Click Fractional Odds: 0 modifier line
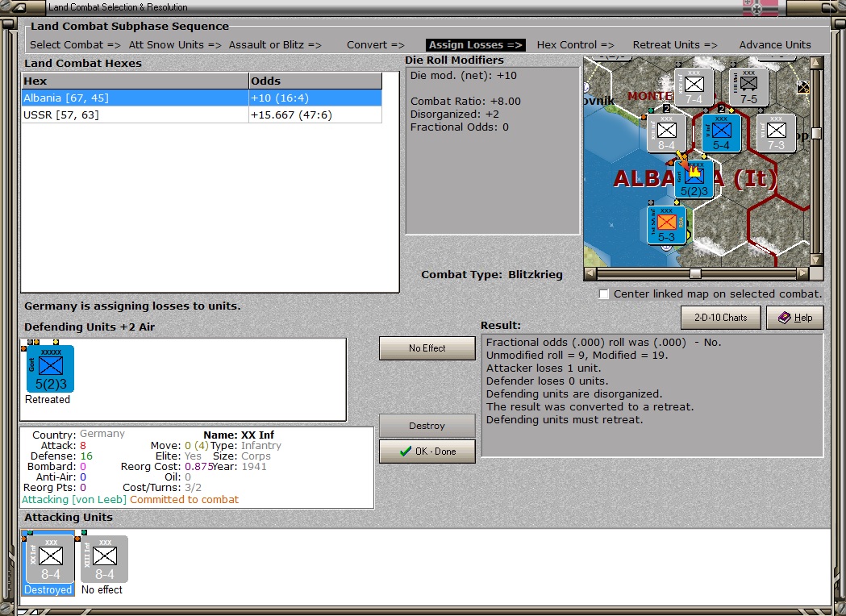Image resolution: width=846 pixels, height=616 pixels. [x=460, y=127]
